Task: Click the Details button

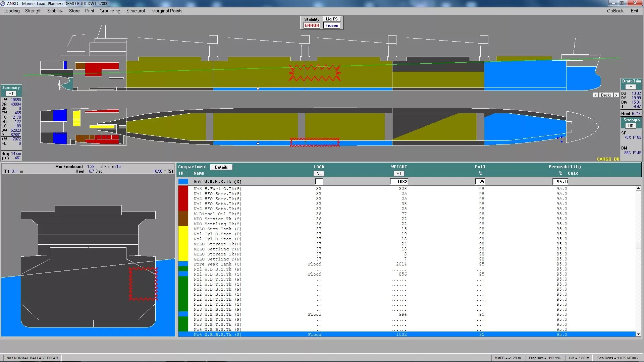Action: tap(221, 167)
